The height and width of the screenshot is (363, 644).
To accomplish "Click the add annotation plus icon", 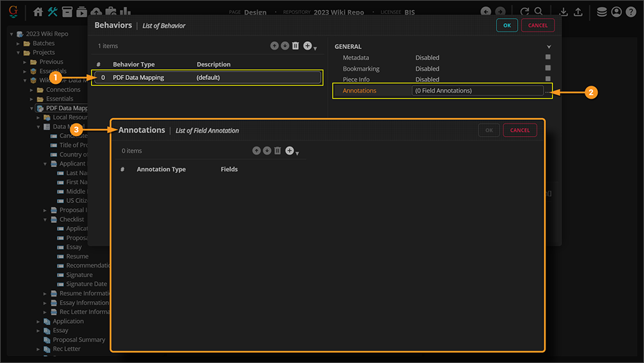I will tap(289, 151).
